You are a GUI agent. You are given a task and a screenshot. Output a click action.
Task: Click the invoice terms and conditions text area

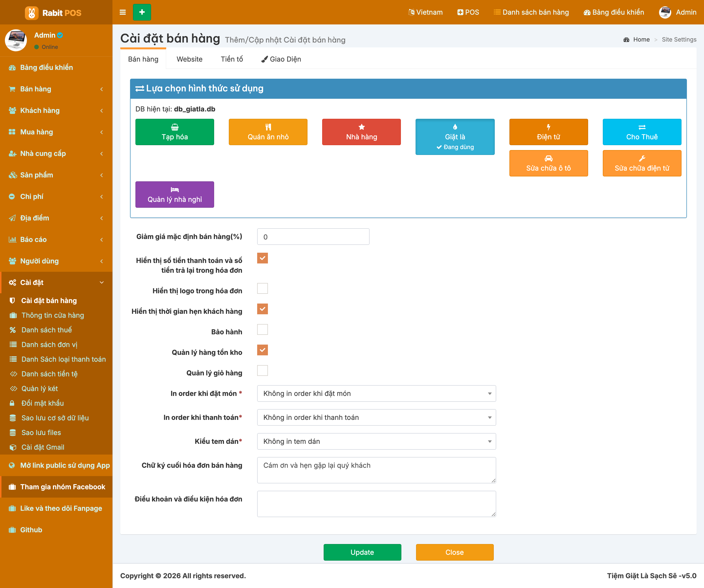(x=376, y=504)
